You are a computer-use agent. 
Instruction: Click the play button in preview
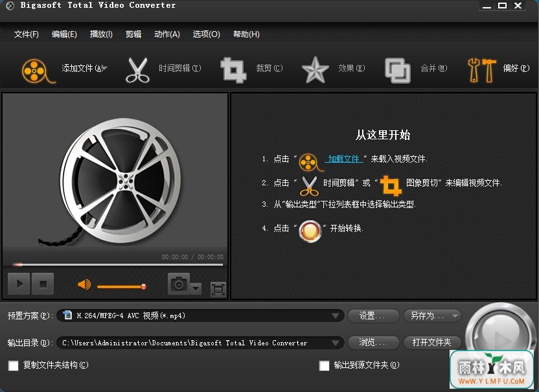point(19,284)
